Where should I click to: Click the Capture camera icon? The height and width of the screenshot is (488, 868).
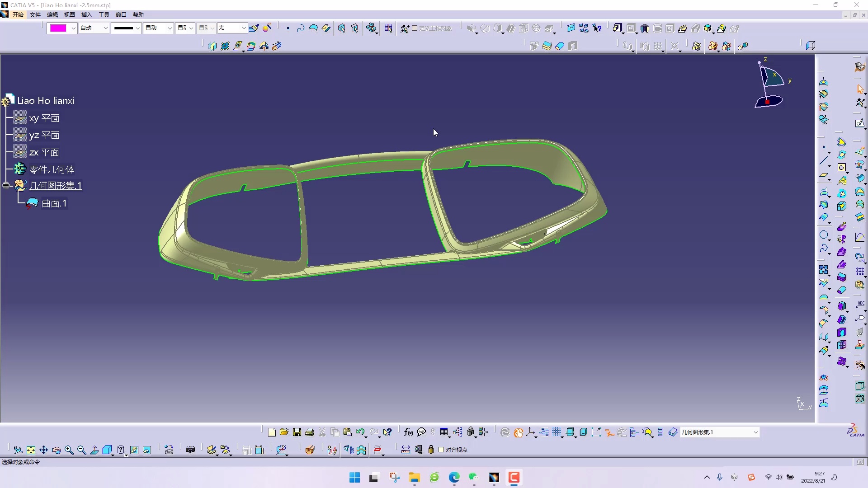pyautogui.click(x=190, y=450)
